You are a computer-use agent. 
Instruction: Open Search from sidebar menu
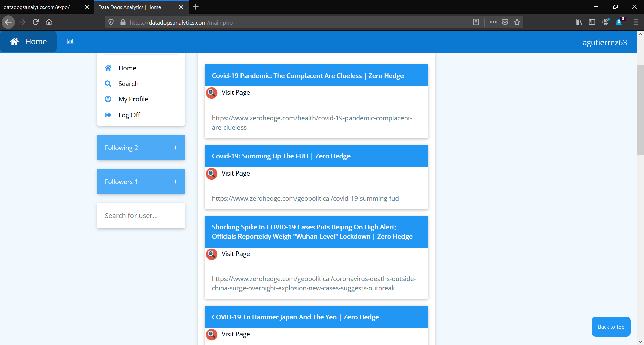click(128, 84)
